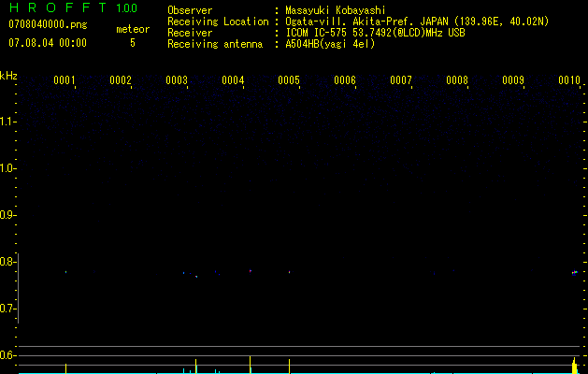Click the meteor echo dot under 0005

coord(289,272)
